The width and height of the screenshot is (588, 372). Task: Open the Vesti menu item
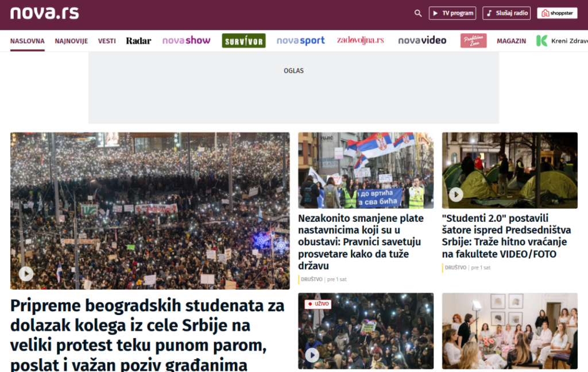[107, 41]
